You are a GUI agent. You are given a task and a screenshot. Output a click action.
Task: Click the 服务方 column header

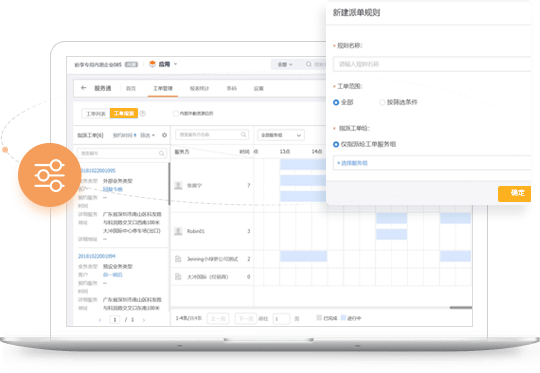pyautogui.click(x=182, y=152)
